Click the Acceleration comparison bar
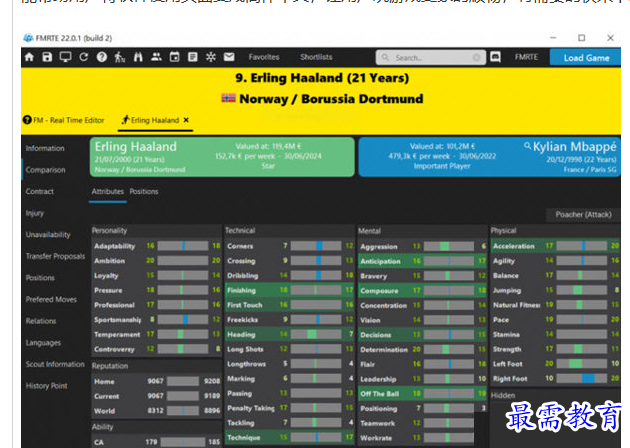This screenshot has height=448, width=630. pyautogui.click(x=581, y=246)
